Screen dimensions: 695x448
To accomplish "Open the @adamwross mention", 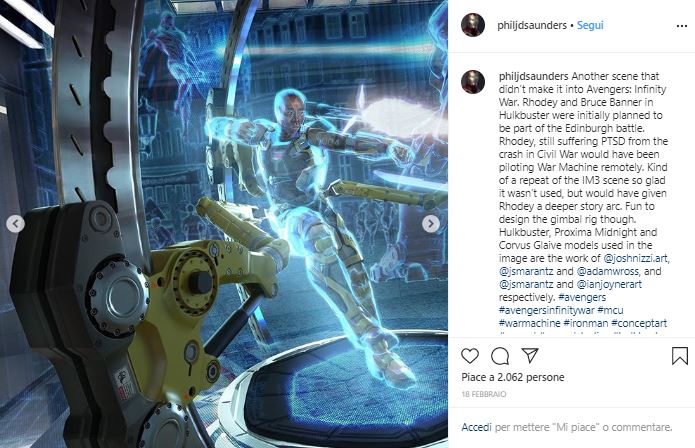I will coord(608,271).
